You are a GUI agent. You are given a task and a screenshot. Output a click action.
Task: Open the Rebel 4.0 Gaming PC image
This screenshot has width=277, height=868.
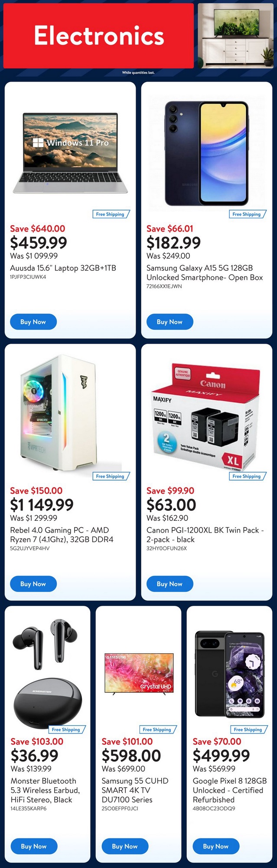(61, 413)
